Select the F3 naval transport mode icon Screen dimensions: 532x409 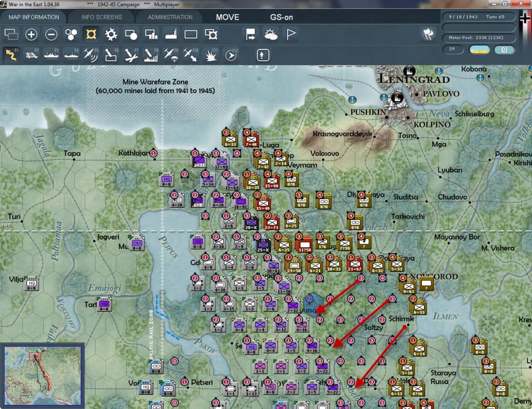point(51,55)
